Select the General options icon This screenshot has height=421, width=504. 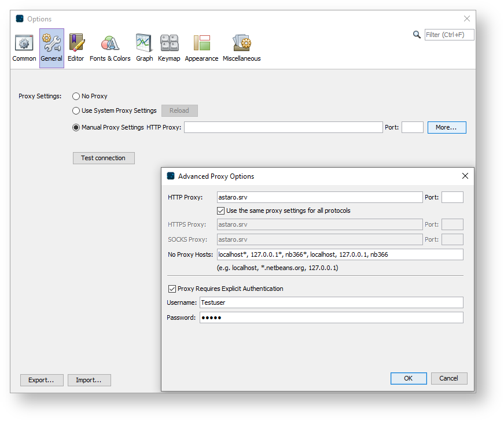(x=51, y=48)
